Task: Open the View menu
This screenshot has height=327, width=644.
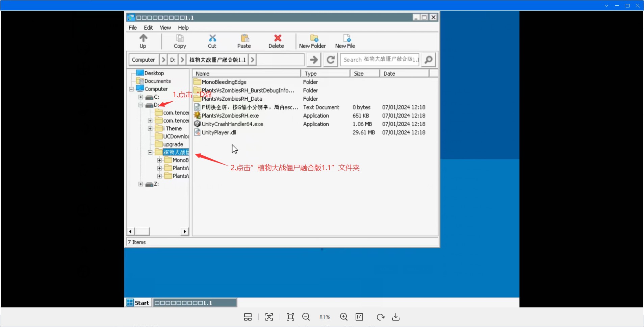Action: [x=165, y=28]
